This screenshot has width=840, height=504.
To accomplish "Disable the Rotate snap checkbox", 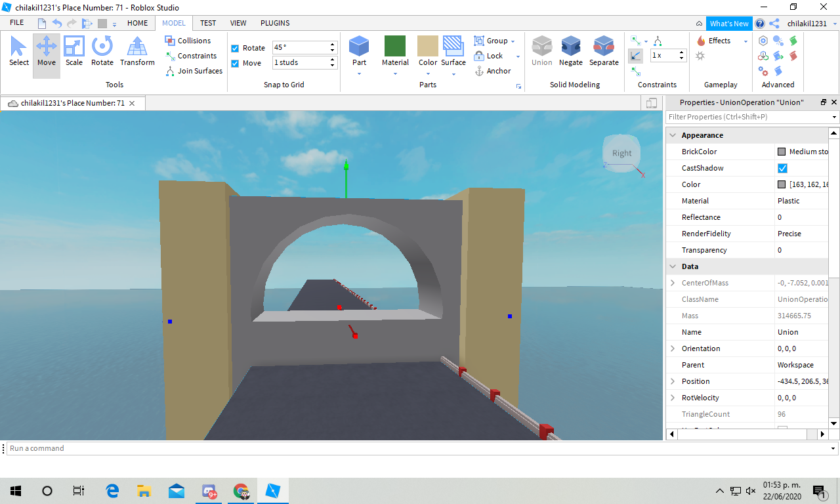I will [235, 48].
